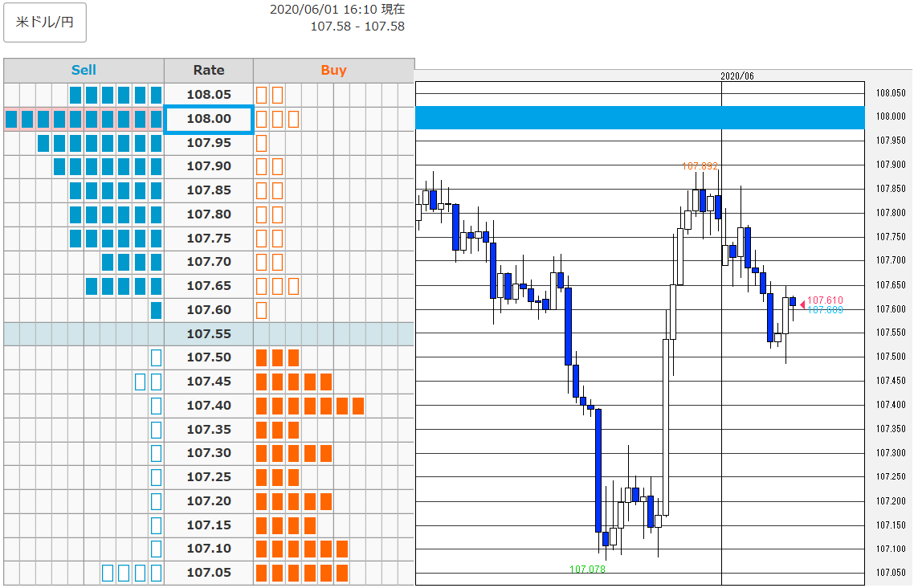Image resolution: width=914 pixels, height=588 pixels.
Task: Select the 107.40 rate row
Action: (209, 406)
